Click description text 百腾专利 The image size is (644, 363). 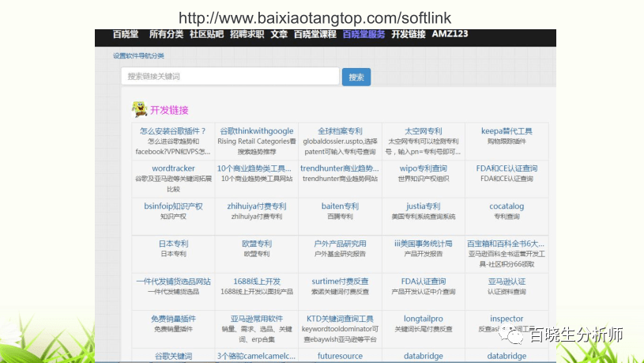(x=340, y=217)
